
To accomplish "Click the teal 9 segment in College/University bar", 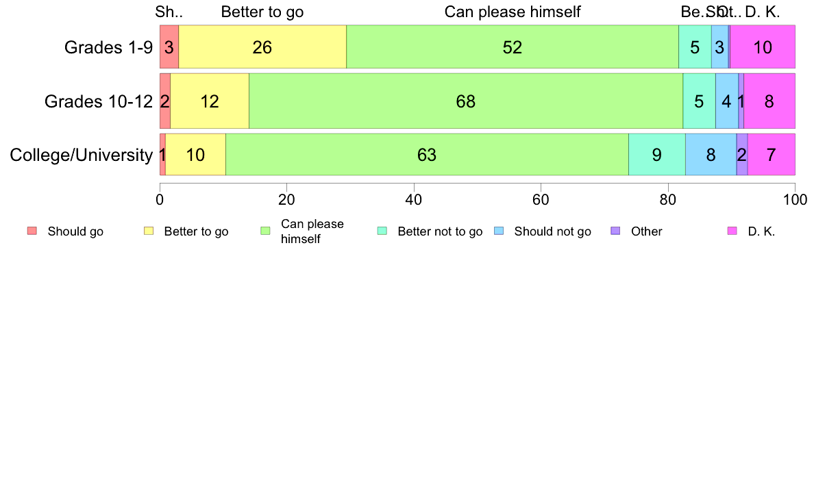I will click(x=656, y=155).
